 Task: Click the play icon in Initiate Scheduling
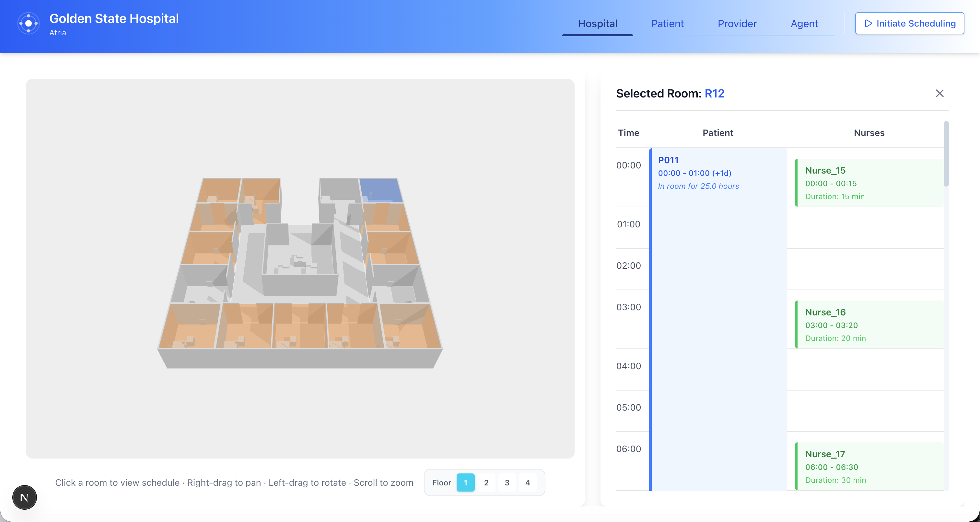868,24
